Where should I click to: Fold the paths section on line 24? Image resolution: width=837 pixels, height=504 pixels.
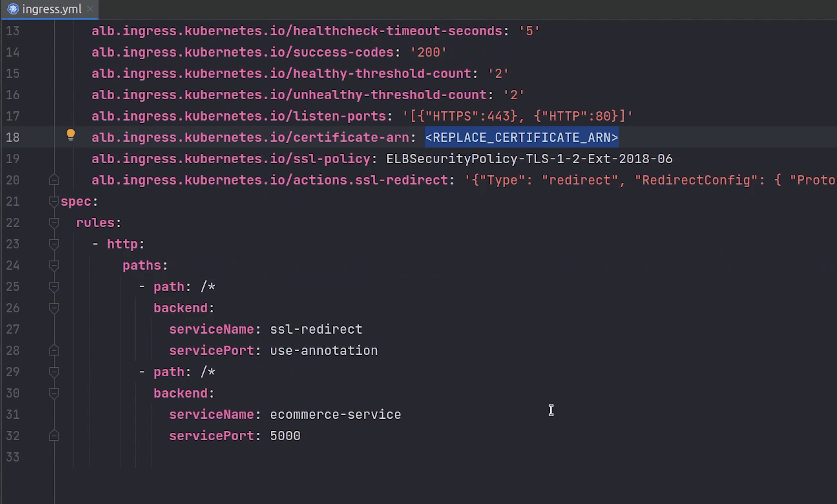pos(54,265)
